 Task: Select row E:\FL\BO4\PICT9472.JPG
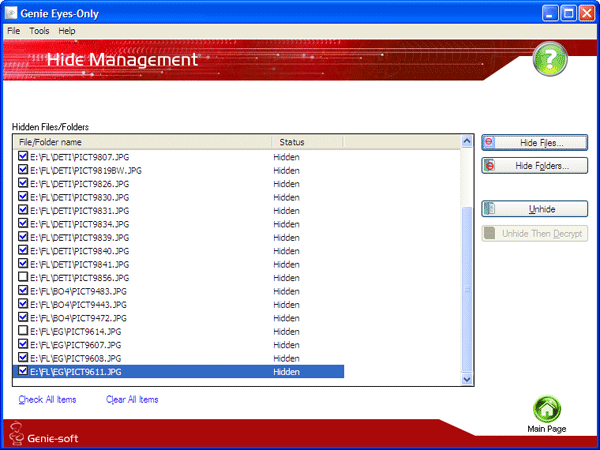click(178, 318)
